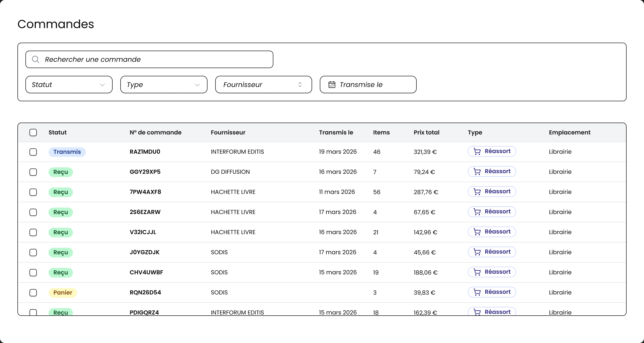The width and height of the screenshot is (644, 343).
Task: Open the Statut filter dropdown
Action: coord(69,85)
